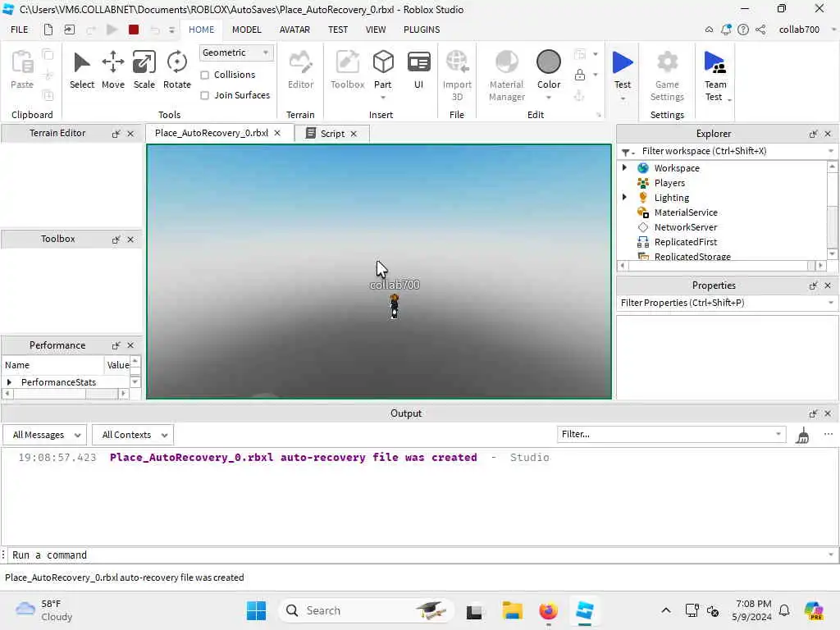Choose the Scale tool
Image resolution: width=840 pixels, height=630 pixels.
pos(144,70)
